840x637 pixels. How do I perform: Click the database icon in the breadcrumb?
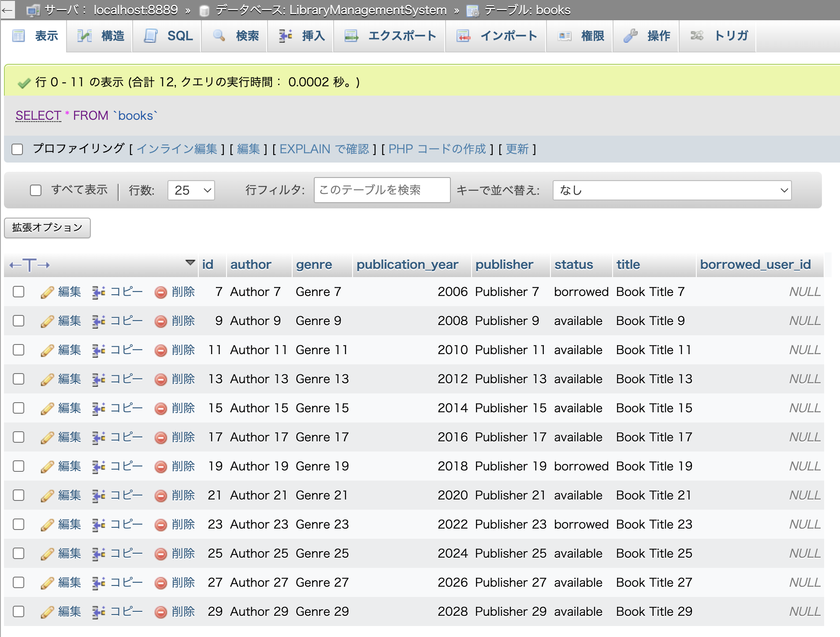tap(204, 10)
